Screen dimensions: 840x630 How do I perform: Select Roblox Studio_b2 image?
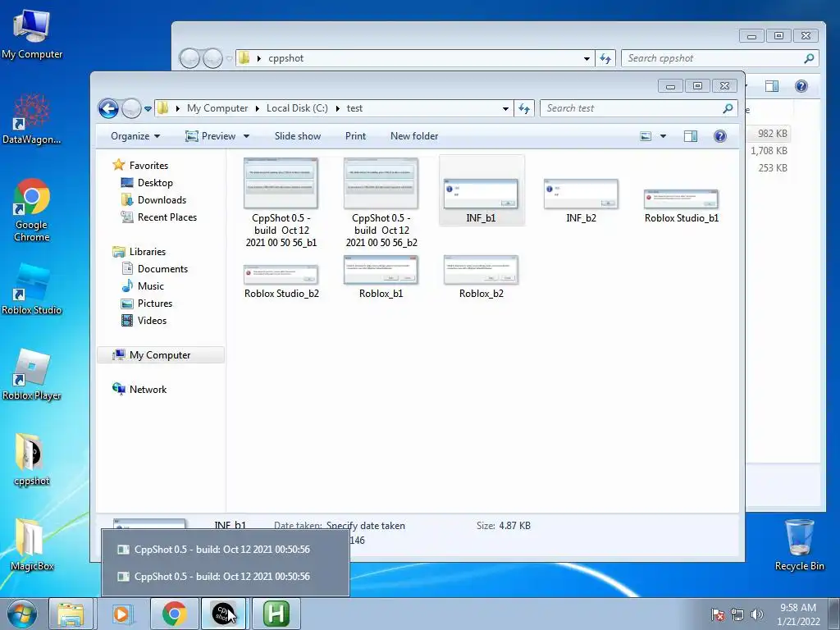(281, 281)
